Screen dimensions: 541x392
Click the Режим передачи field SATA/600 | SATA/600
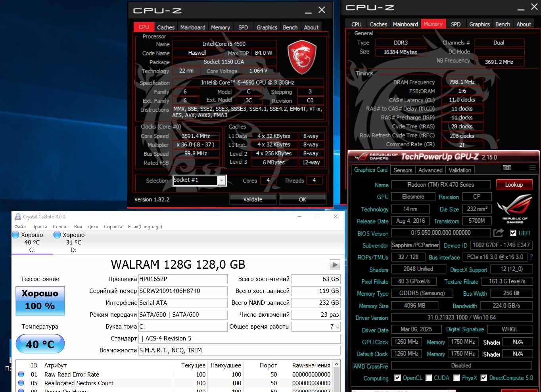tap(183, 315)
